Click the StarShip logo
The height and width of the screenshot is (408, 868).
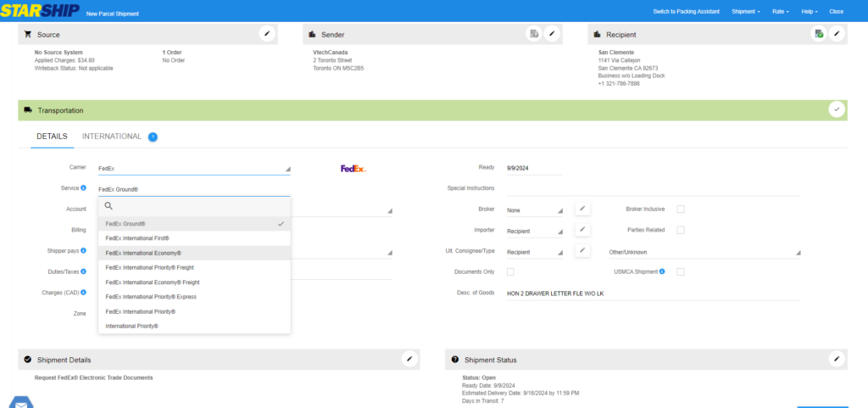pos(40,10)
